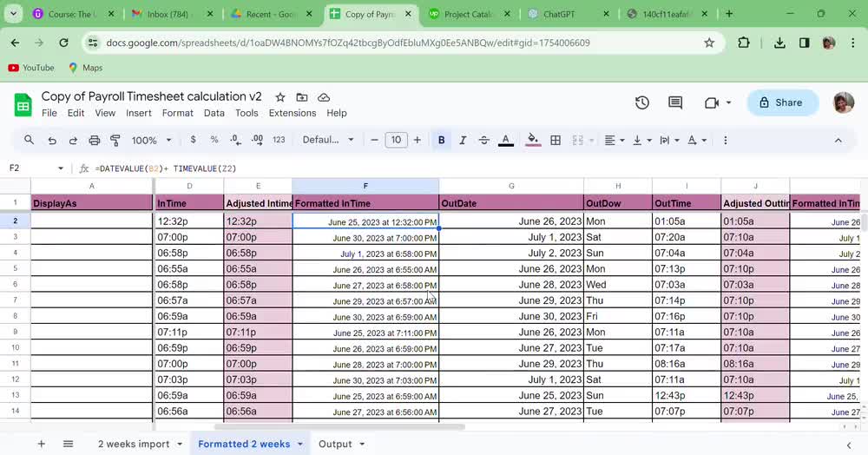The height and width of the screenshot is (455, 868).
Task: Toggle strikethrough formatting button
Action: (483, 140)
